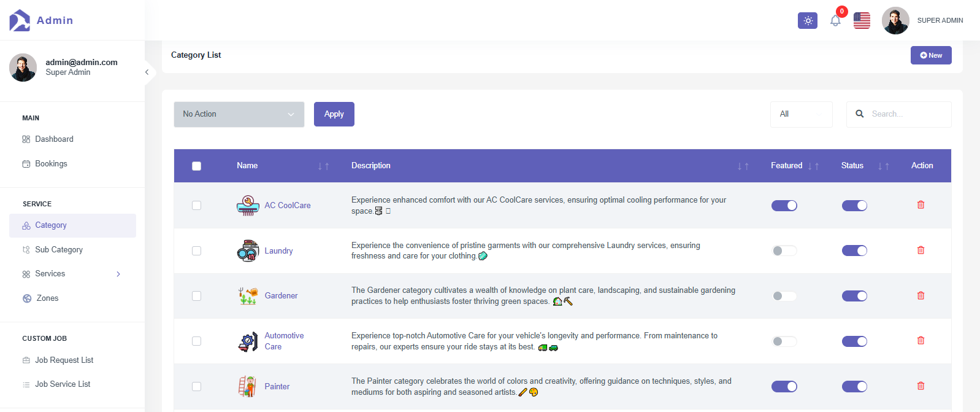Sort the table by Name column
980x412 pixels.
[323, 166]
